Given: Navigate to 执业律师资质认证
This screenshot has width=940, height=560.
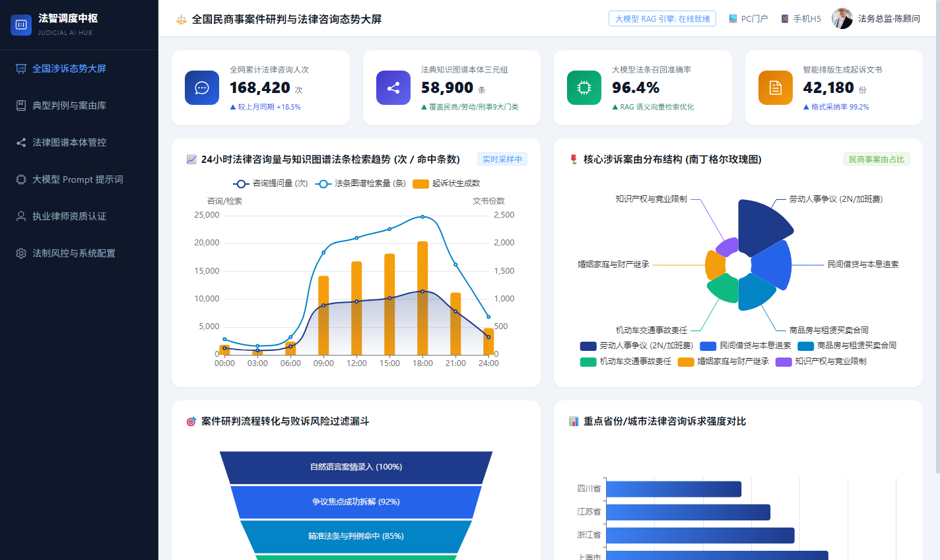Looking at the screenshot, I should click(79, 216).
